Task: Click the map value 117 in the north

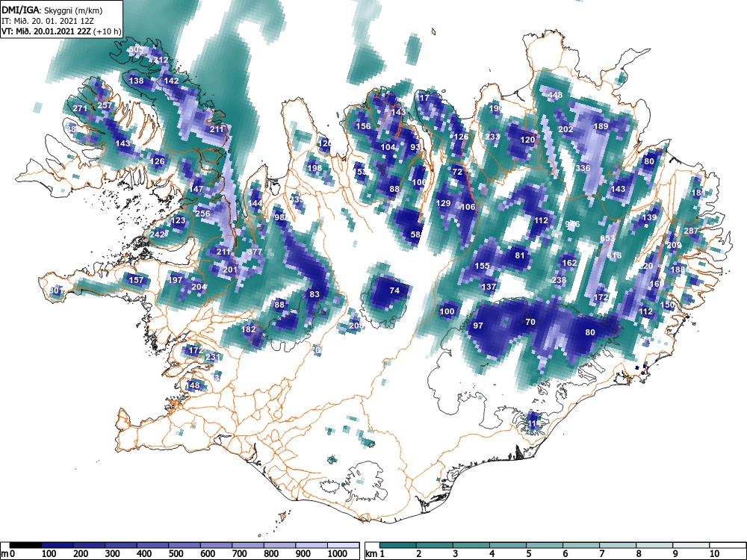Action: (x=423, y=98)
